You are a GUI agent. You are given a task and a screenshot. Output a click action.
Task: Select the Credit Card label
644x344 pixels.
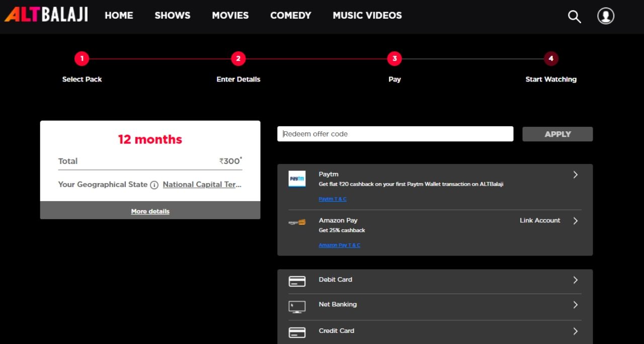(337, 330)
